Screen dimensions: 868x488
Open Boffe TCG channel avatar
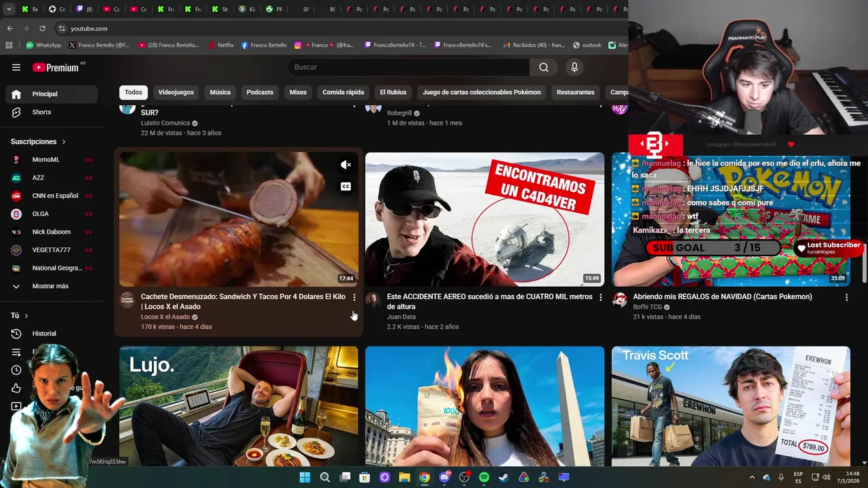click(x=619, y=300)
